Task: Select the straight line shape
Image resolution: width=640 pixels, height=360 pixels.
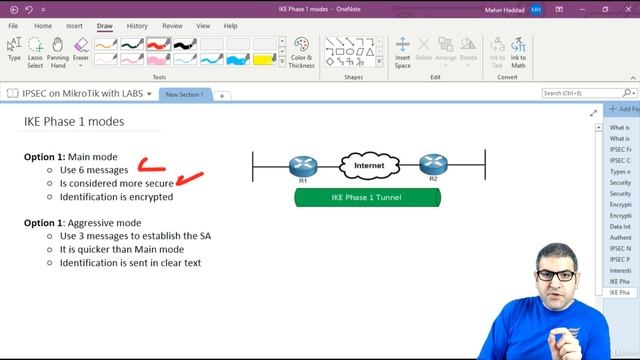Action: (330, 42)
